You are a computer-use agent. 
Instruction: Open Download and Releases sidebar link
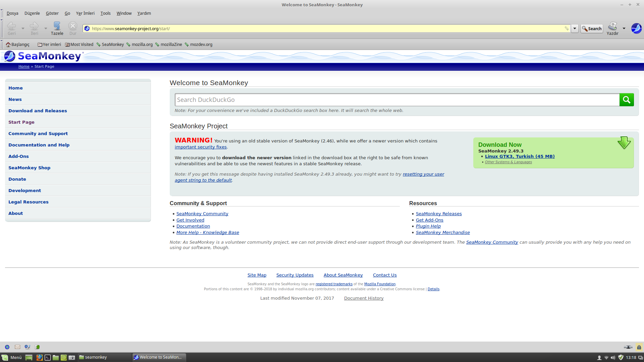click(x=38, y=111)
